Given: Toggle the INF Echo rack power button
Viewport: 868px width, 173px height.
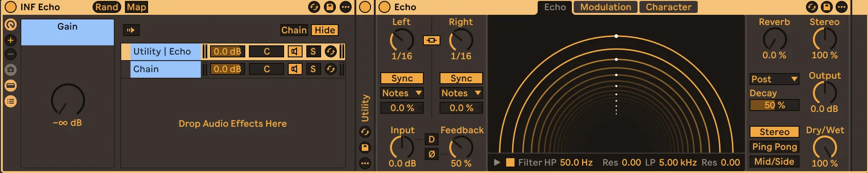Looking at the screenshot, I should point(10,7).
